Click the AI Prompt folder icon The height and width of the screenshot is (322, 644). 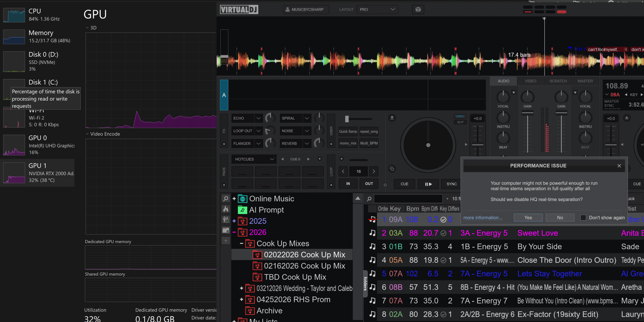[x=242, y=210]
